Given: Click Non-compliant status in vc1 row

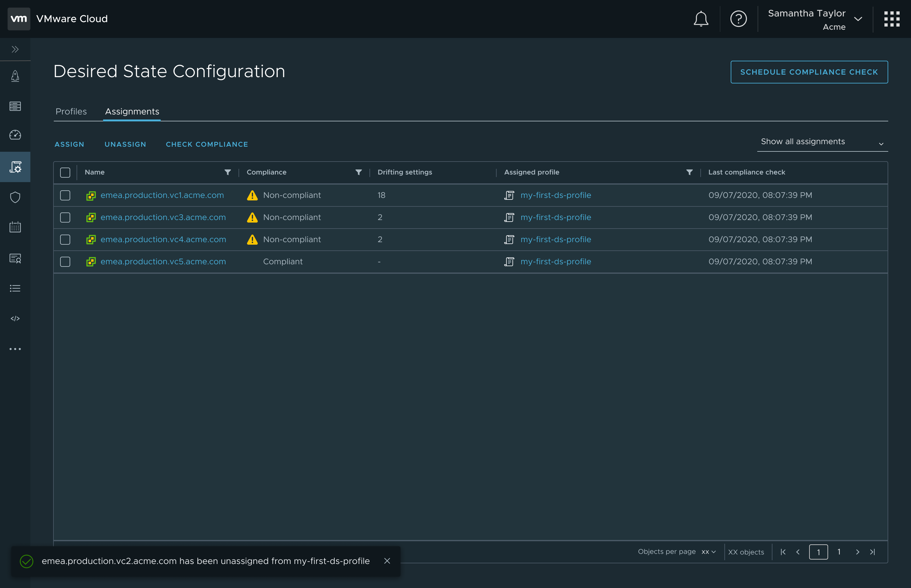Looking at the screenshot, I should pyautogui.click(x=292, y=195).
